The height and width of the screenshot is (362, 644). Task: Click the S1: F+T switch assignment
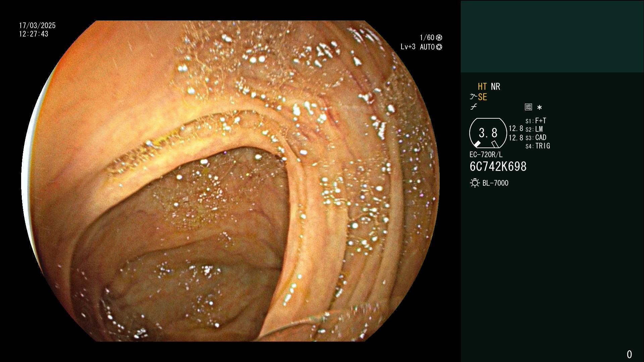536,121
